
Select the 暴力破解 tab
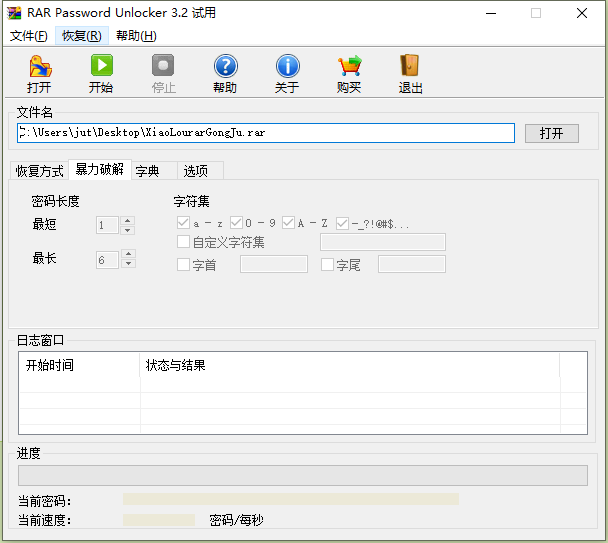(100, 169)
